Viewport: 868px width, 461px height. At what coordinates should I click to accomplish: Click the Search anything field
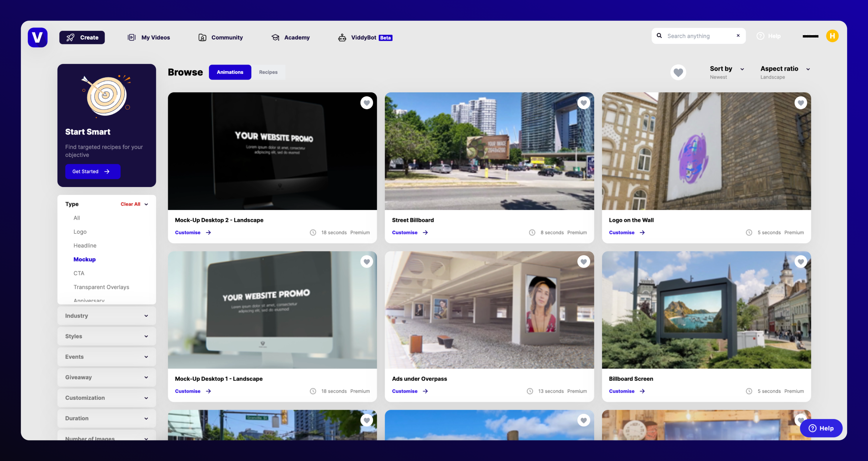(x=698, y=36)
